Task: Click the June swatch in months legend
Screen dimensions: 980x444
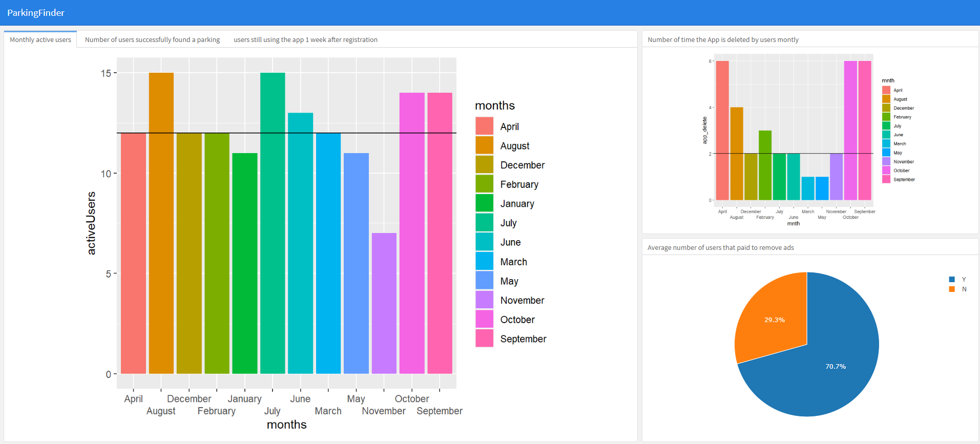Action: coord(484,242)
